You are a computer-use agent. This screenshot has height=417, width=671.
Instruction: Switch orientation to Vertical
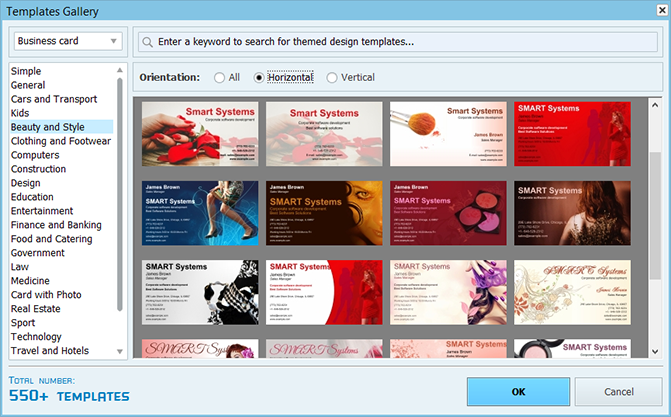coord(332,77)
